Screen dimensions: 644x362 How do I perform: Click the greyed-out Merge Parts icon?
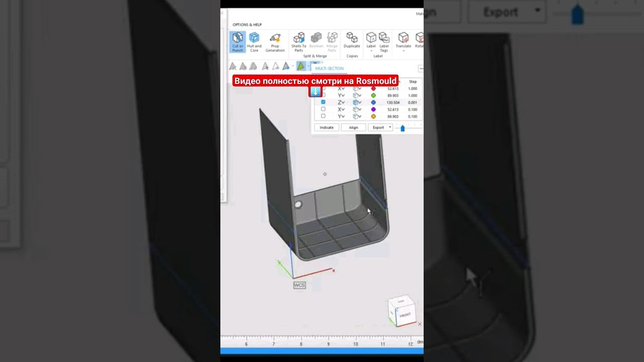click(x=332, y=38)
